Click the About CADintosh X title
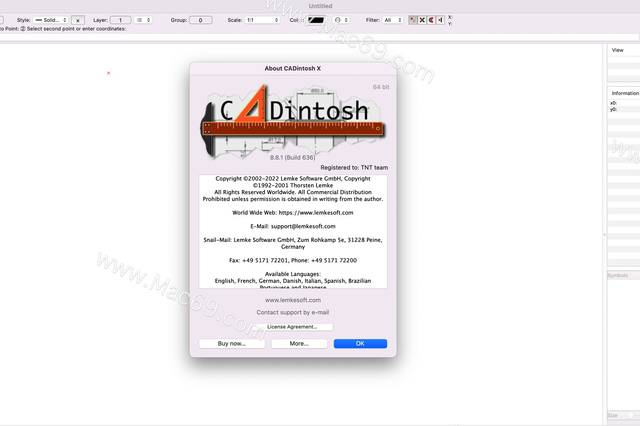This screenshot has height=426, width=640. pyautogui.click(x=293, y=69)
